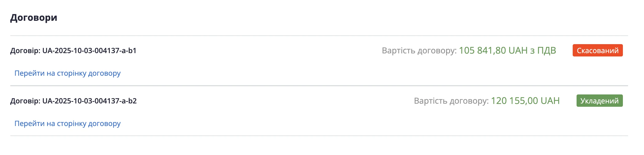644x155 pixels.
Task: Click Вартість договору label of the concluded contract
Action: point(451,101)
